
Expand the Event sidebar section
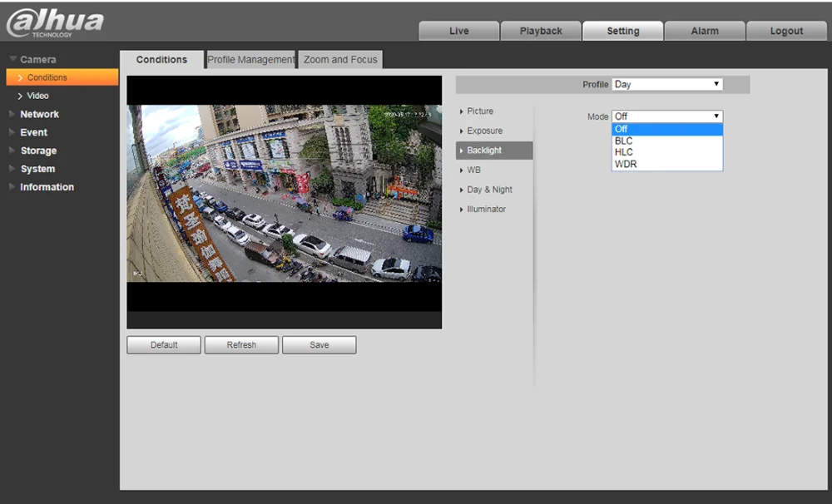click(x=33, y=132)
